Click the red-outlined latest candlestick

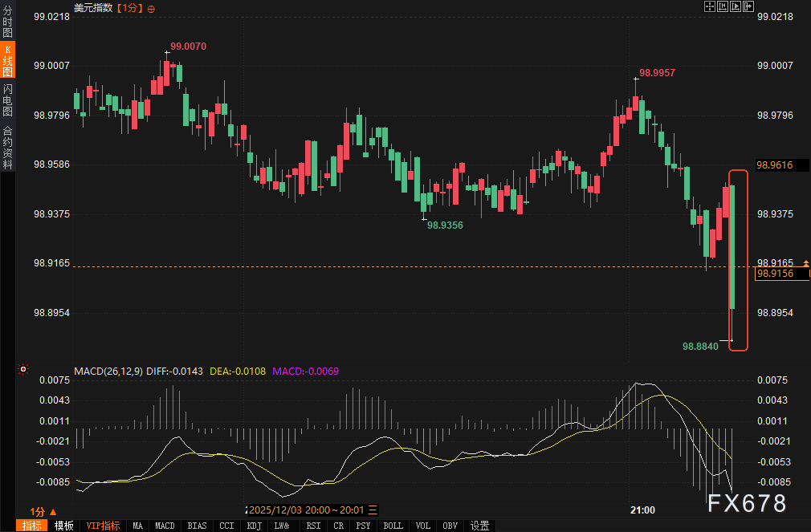pos(732,247)
